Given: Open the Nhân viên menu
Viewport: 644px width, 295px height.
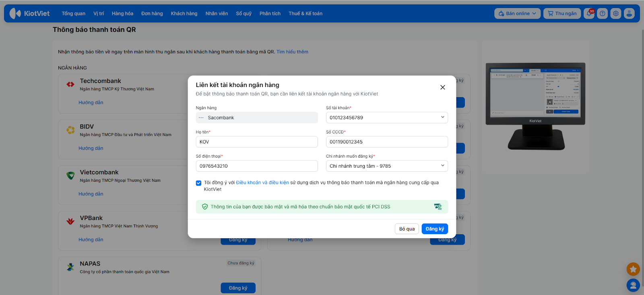Looking at the screenshot, I should tap(217, 13).
